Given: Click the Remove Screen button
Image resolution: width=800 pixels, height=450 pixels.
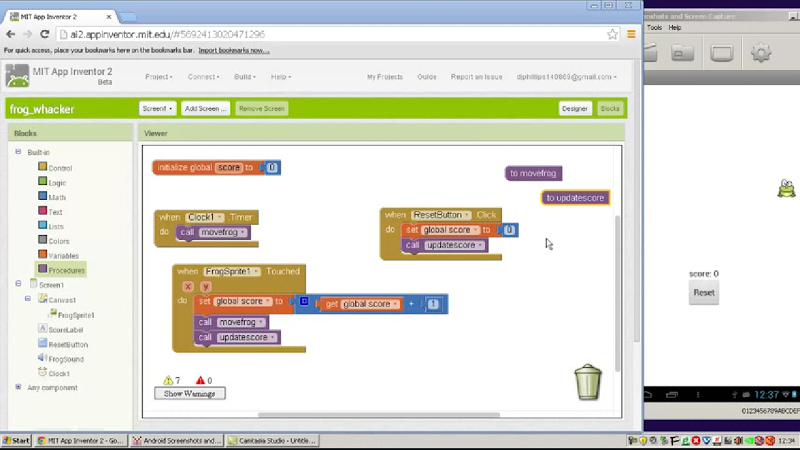Looking at the screenshot, I should click(261, 109).
